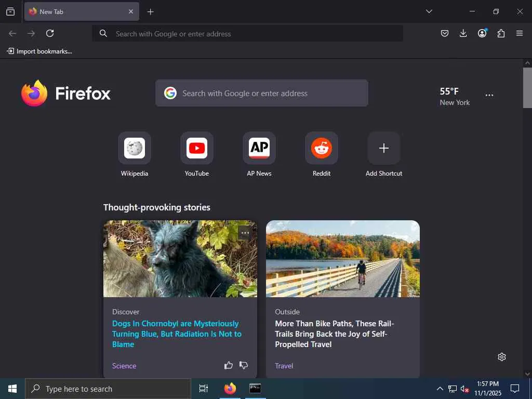This screenshot has height=399, width=532.
Task: Open the application hamburger menu
Action: tap(520, 33)
